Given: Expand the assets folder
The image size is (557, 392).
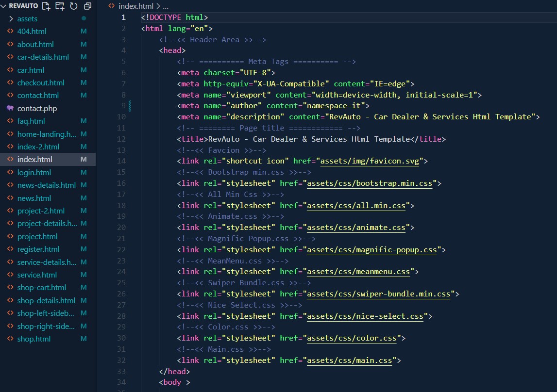Looking at the screenshot, I should point(27,19).
